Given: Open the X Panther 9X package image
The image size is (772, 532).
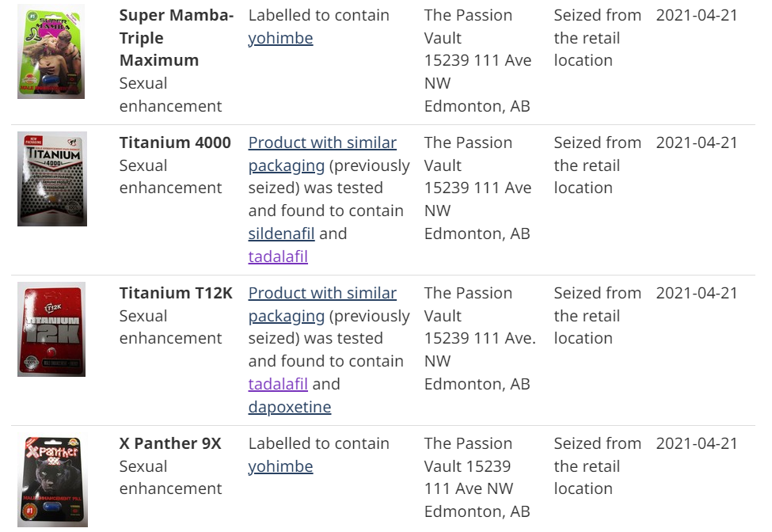Looking at the screenshot, I should [52, 480].
